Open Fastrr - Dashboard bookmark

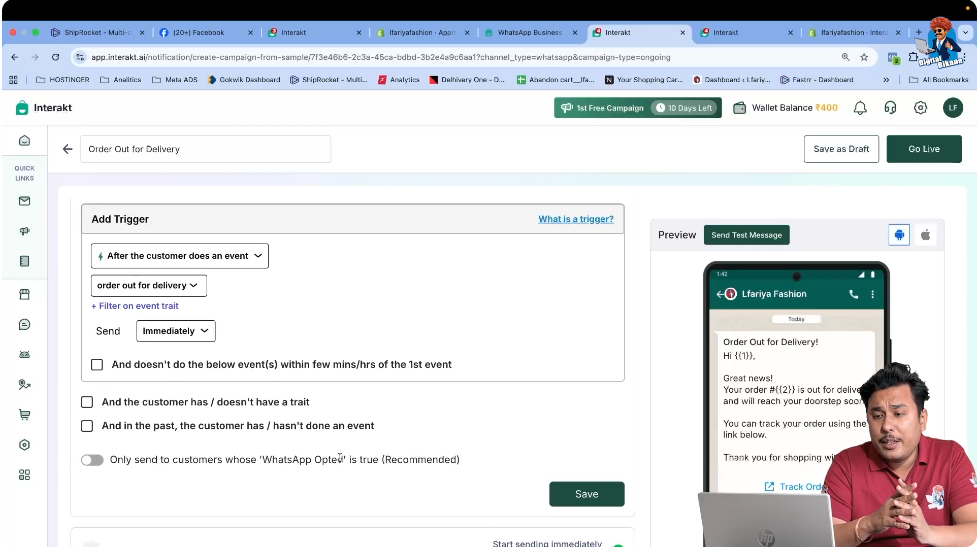pyautogui.click(x=817, y=80)
